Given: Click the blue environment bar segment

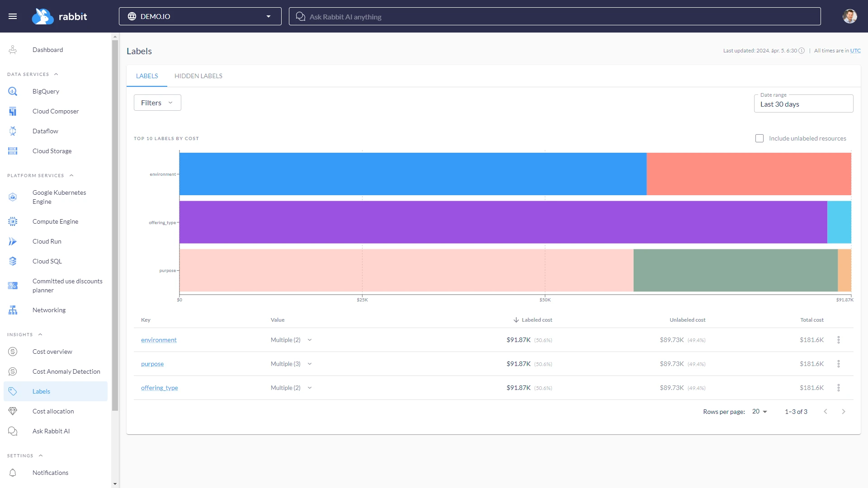Looking at the screenshot, I should (x=412, y=174).
